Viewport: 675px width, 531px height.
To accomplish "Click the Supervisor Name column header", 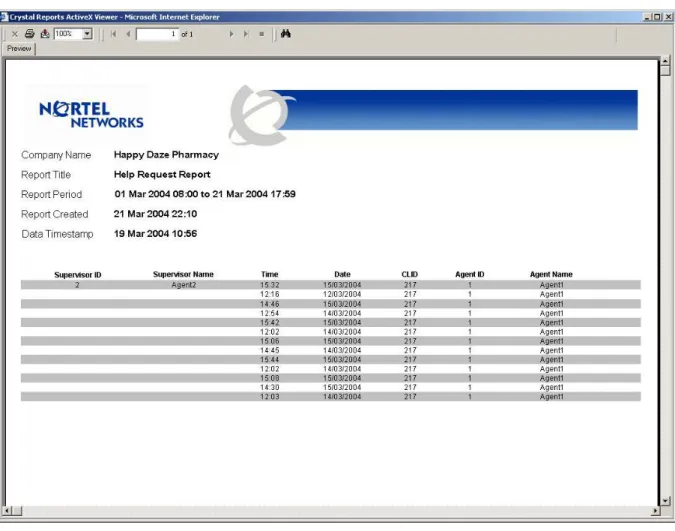I will (183, 274).
